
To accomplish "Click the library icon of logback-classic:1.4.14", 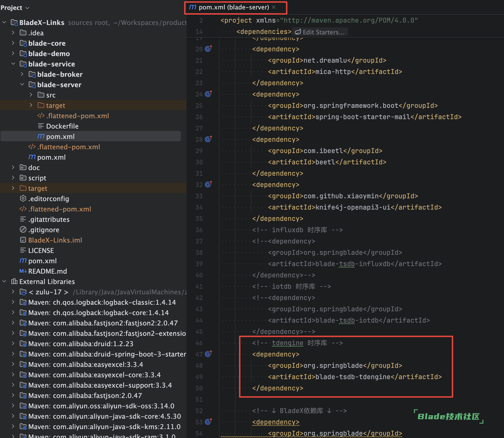I will click(23, 302).
